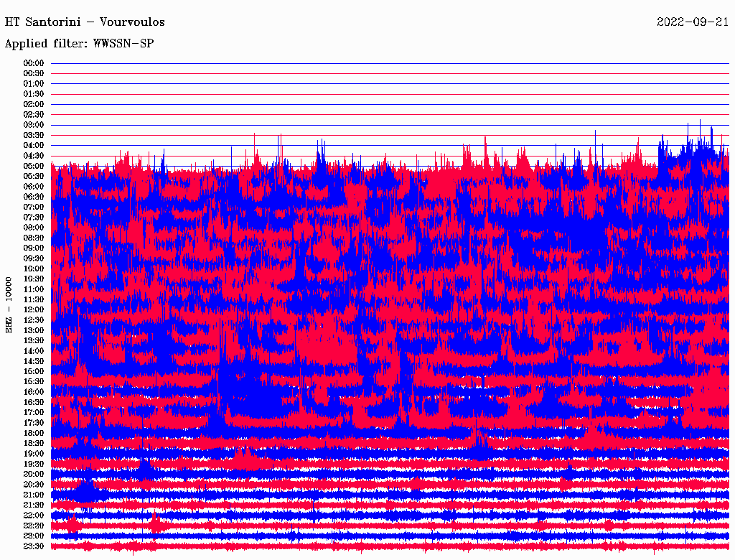Select the 09:00 time label

point(34,248)
